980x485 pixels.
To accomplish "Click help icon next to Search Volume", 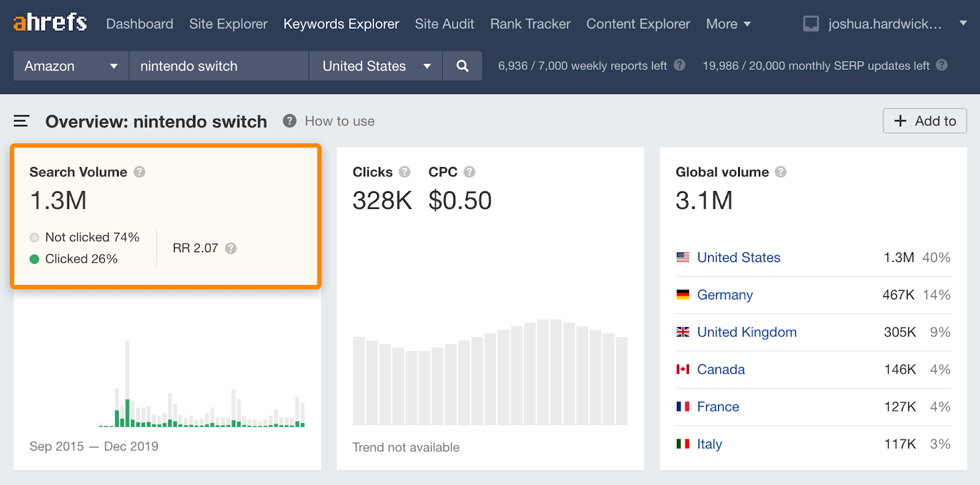I will [140, 172].
